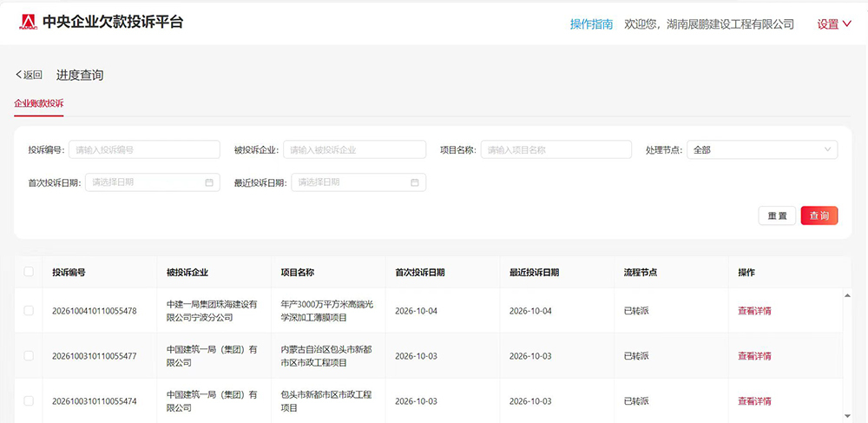
Task: Toggle the select-all checkbox in the table header
Action: tap(29, 272)
